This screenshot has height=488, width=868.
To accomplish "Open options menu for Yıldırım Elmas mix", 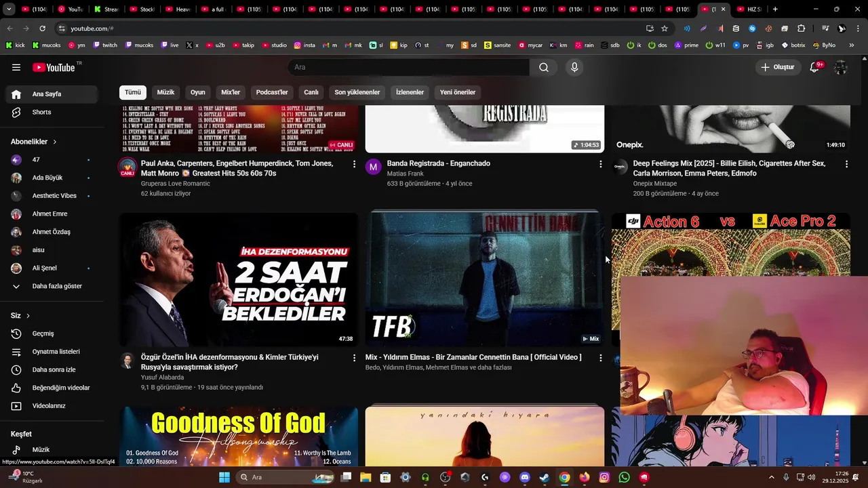I will tap(600, 358).
